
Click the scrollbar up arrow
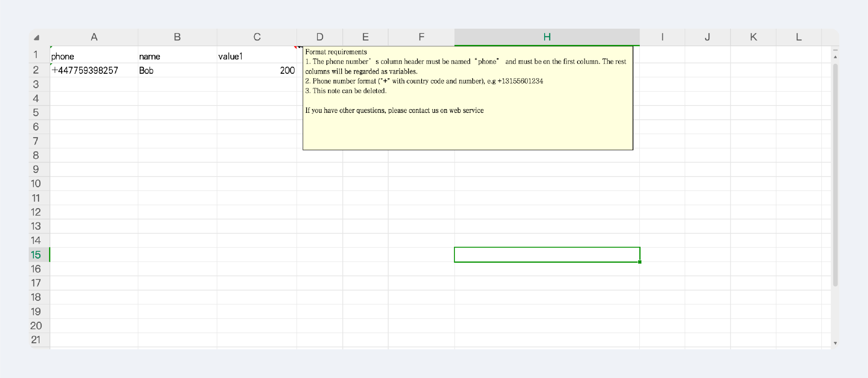pyautogui.click(x=835, y=57)
